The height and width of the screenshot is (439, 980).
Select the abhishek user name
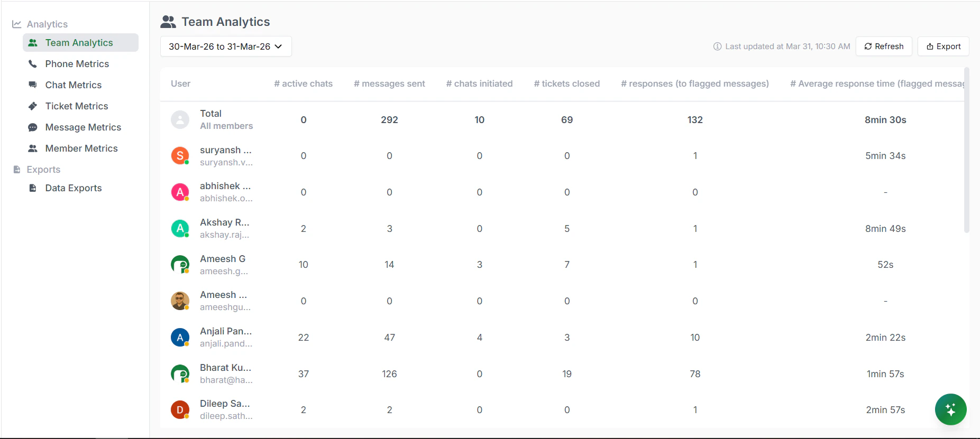[x=225, y=186]
